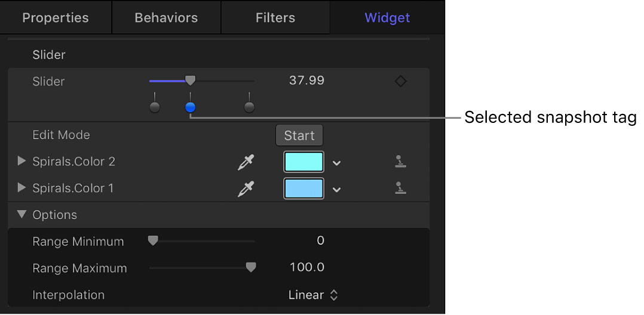Select the rightmost gray snapshot tag
Image resolution: width=644 pixels, height=315 pixels.
pyautogui.click(x=249, y=107)
